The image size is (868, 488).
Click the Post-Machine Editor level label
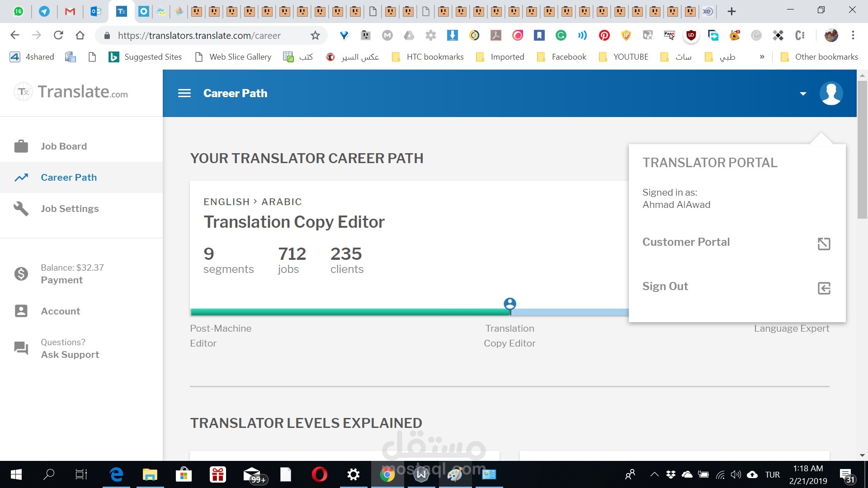tap(221, 336)
